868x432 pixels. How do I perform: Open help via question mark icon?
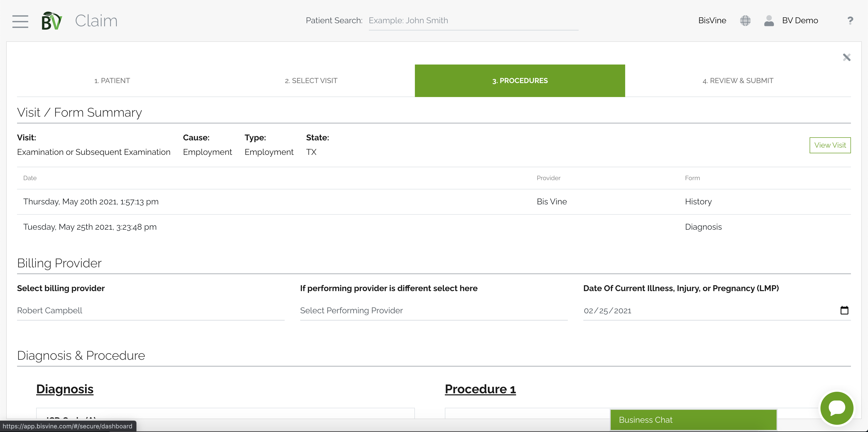pyautogui.click(x=850, y=21)
